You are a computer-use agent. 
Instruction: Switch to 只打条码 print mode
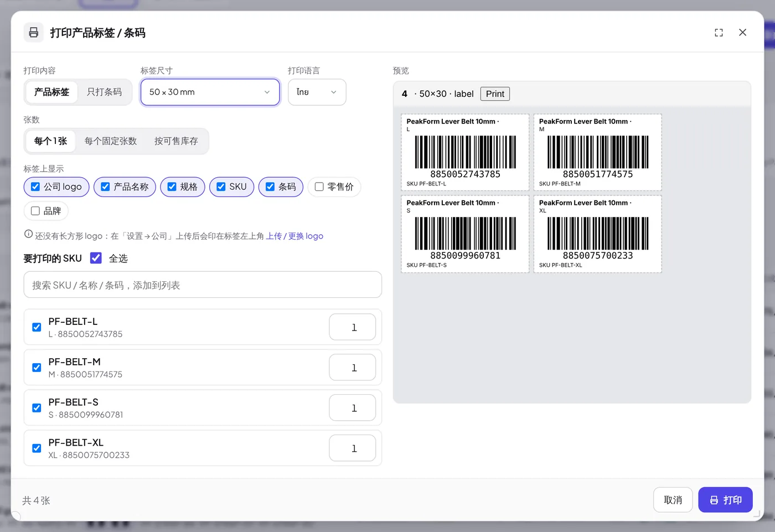click(x=104, y=92)
